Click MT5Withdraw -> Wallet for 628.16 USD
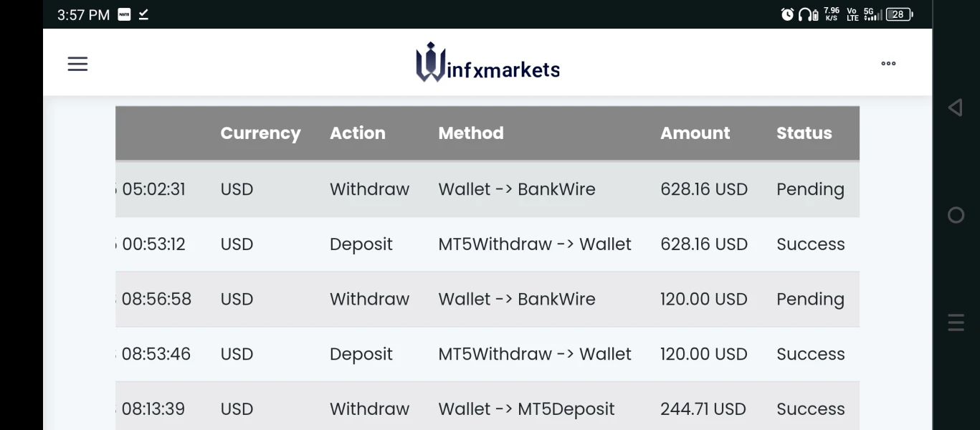This screenshot has width=980, height=430. [535, 244]
